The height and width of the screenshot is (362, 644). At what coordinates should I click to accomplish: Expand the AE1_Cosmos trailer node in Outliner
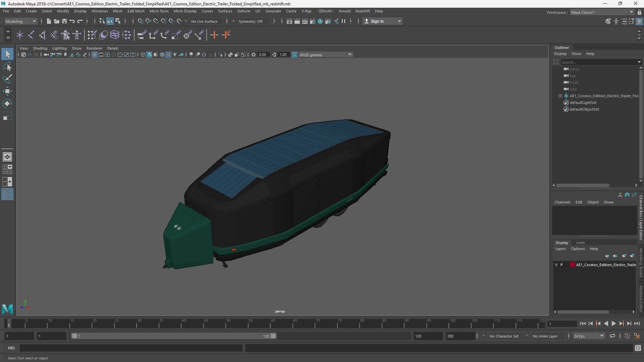pos(560,96)
